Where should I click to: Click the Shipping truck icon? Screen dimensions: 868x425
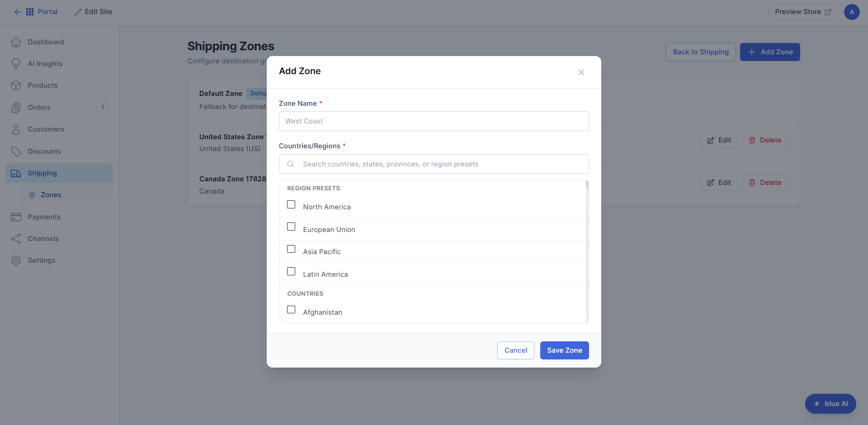point(16,173)
